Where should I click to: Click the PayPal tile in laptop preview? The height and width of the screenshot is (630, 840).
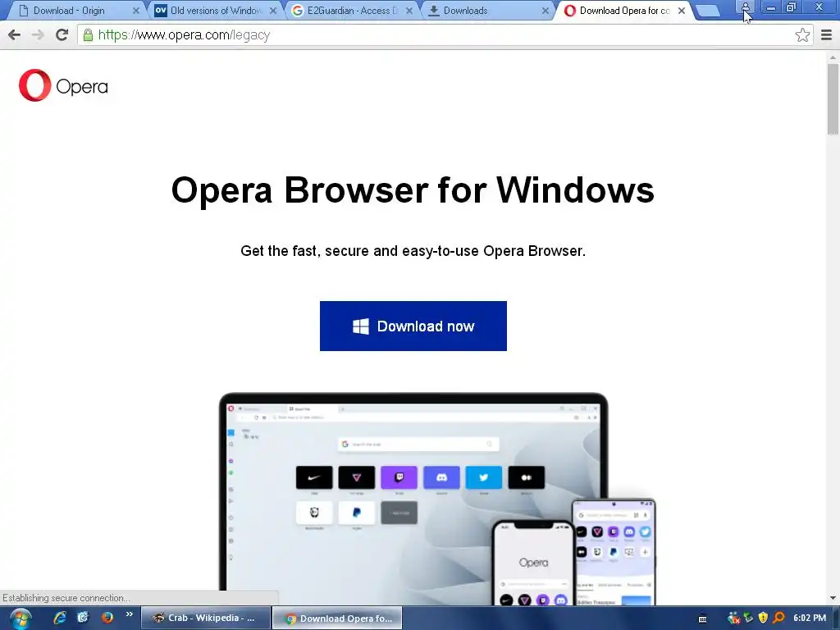coord(356,513)
